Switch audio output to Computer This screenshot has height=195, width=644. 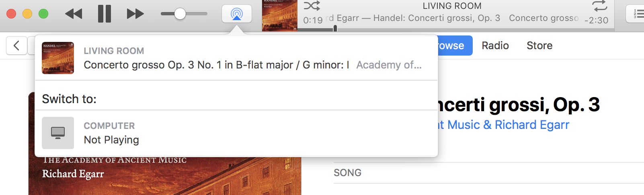click(x=236, y=133)
